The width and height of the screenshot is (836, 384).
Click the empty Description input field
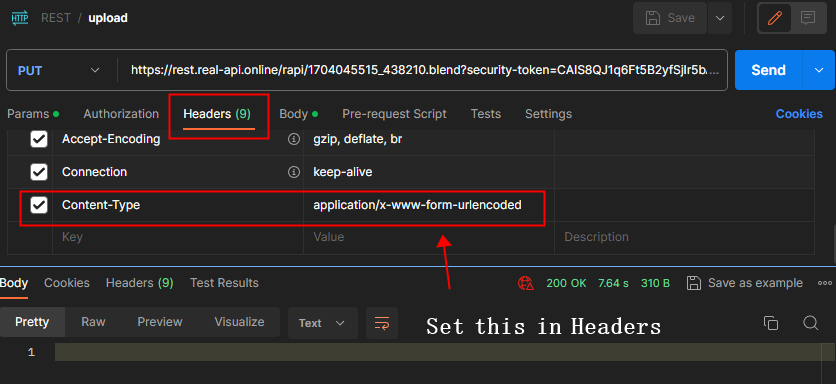684,237
